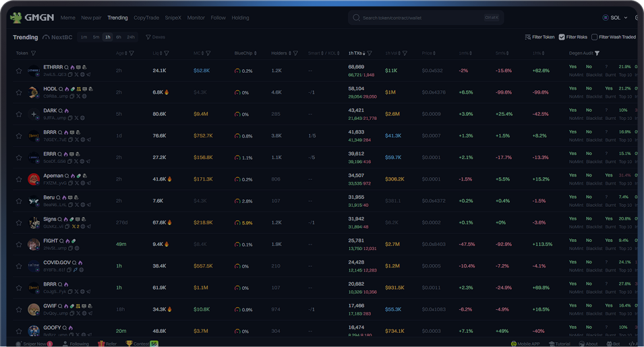Screen dimensions: 644x347
Task: Open the Token column filter
Action: [33, 53]
